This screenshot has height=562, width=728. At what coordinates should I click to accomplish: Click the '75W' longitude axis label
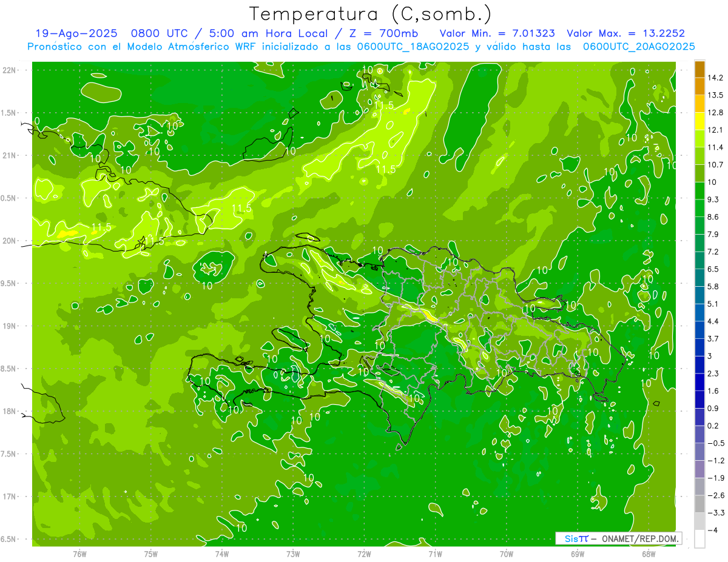pos(151,554)
